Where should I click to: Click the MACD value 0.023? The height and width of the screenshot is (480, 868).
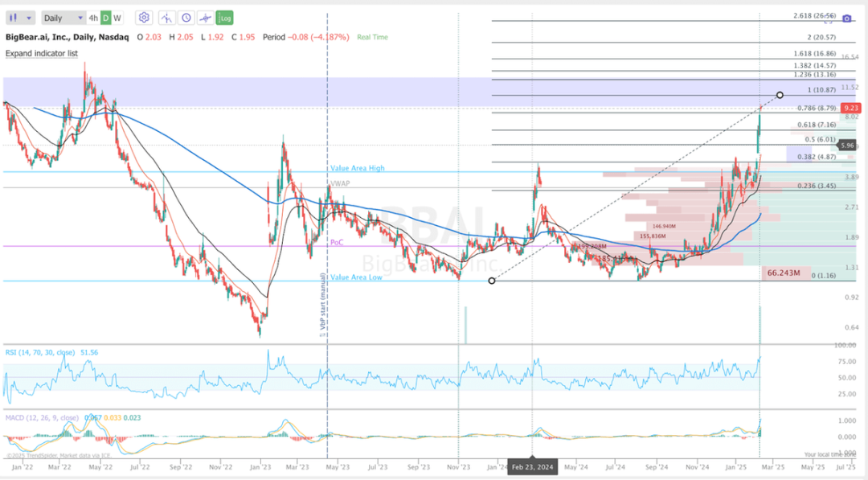[132, 417]
